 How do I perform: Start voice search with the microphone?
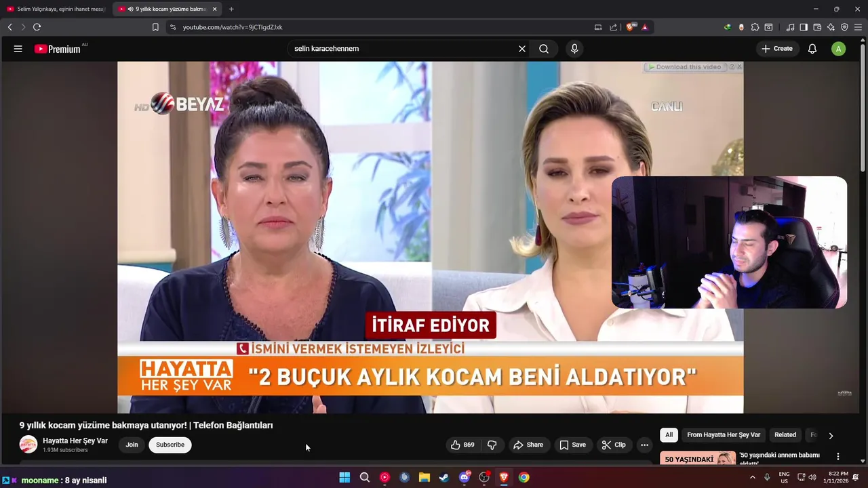click(574, 49)
